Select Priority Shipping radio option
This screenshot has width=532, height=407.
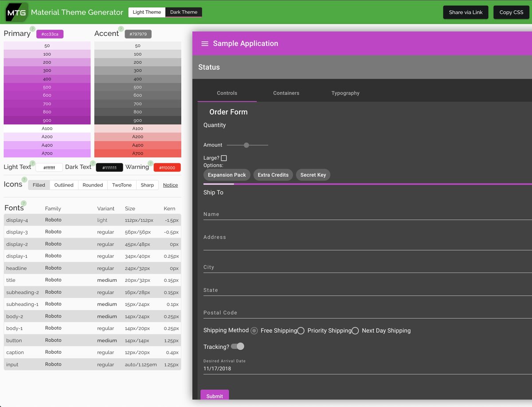[x=301, y=331]
